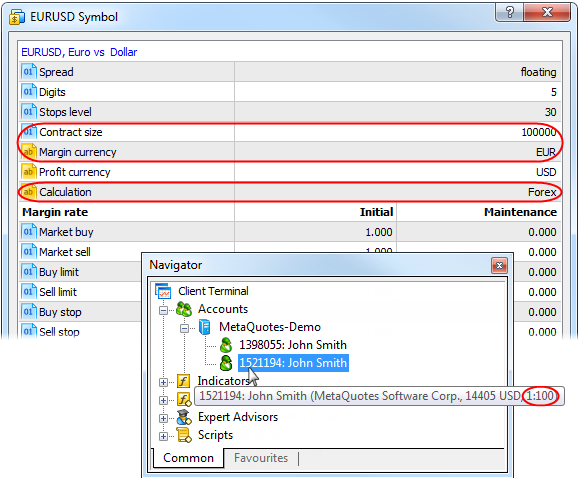The width and height of the screenshot is (580, 478).
Task: Click the help question mark button
Action: coord(509,13)
